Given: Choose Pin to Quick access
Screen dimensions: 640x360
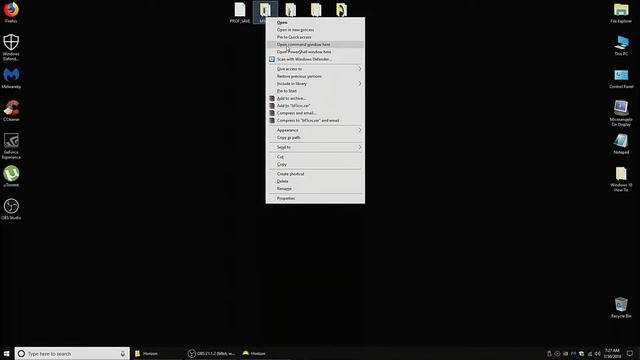Looking at the screenshot, I should click(315, 37).
